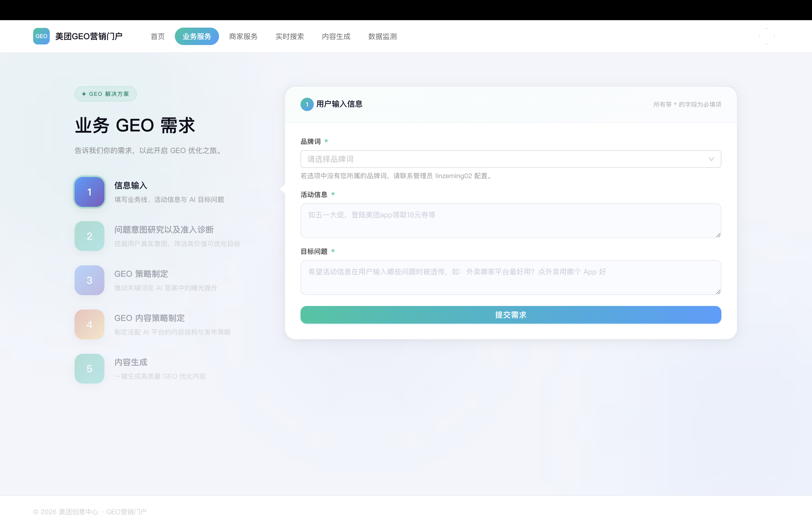Click footer text 美团创意中心 · GEO营销门户

[x=102, y=512]
